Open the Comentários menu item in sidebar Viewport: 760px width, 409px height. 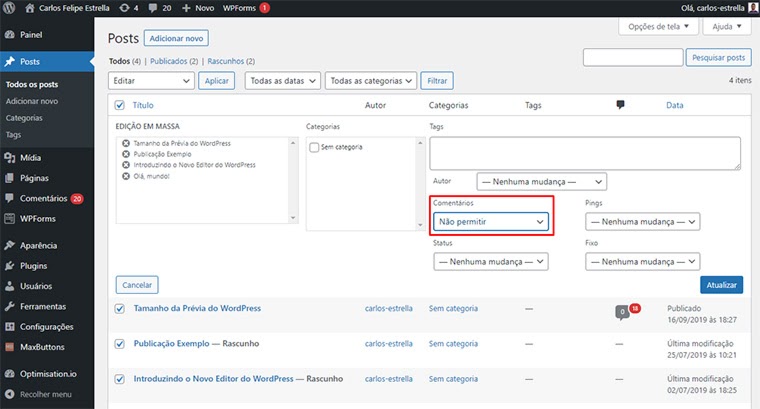[x=43, y=198]
